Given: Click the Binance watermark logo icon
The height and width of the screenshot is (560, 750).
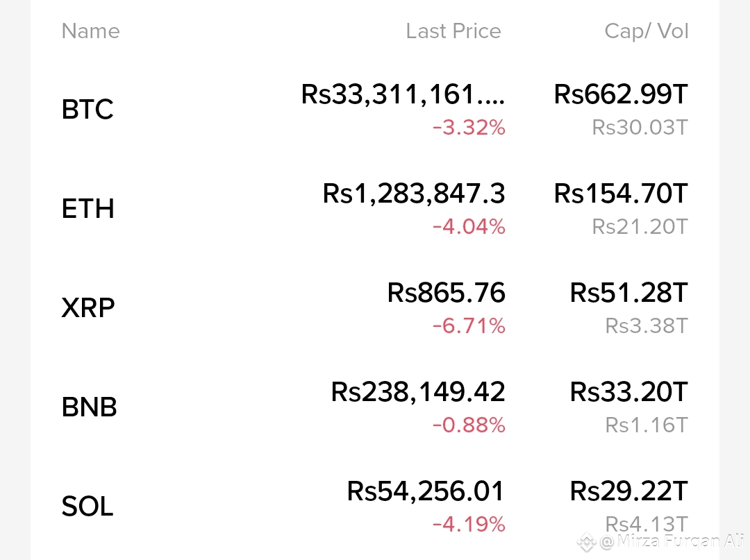Looking at the screenshot, I should coord(586,543).
